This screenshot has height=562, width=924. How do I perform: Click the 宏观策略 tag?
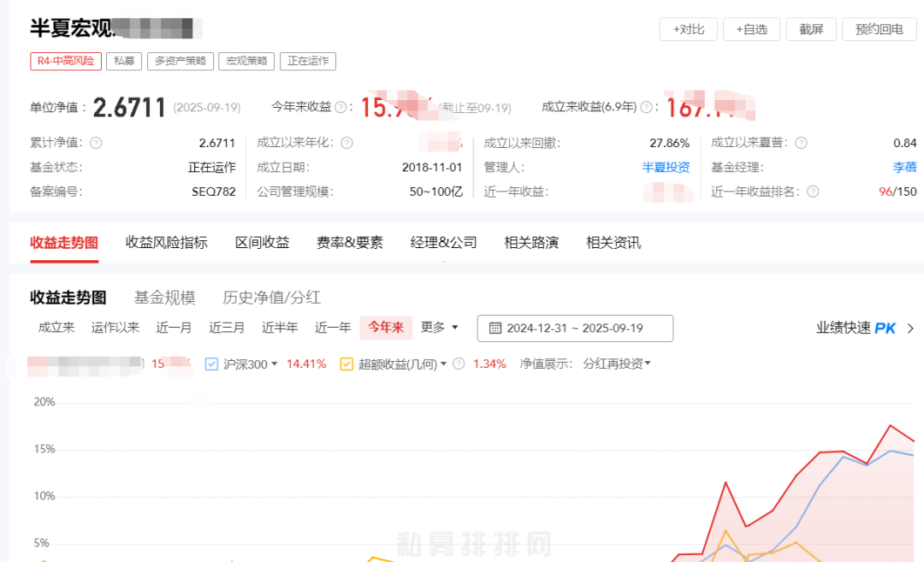246,62
